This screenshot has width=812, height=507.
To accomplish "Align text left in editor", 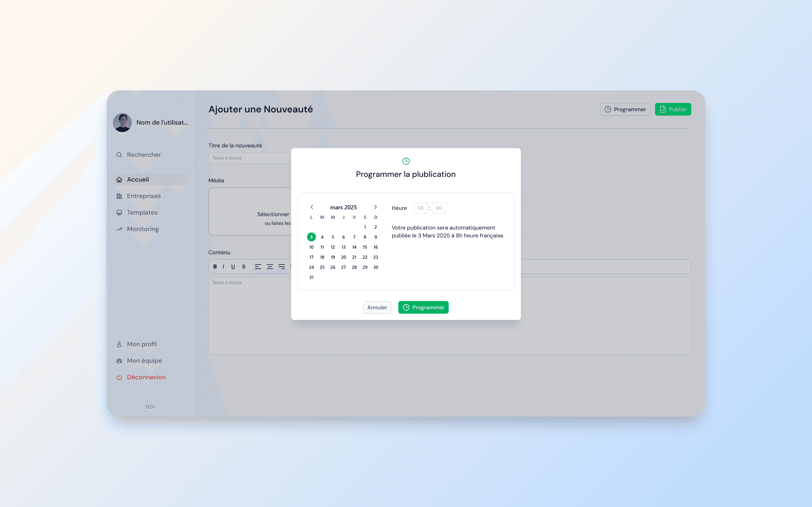I will [x=258, y=267].
